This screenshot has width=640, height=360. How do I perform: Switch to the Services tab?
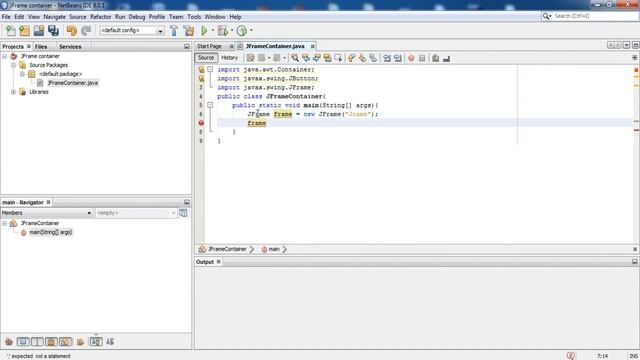pos(70,47)
